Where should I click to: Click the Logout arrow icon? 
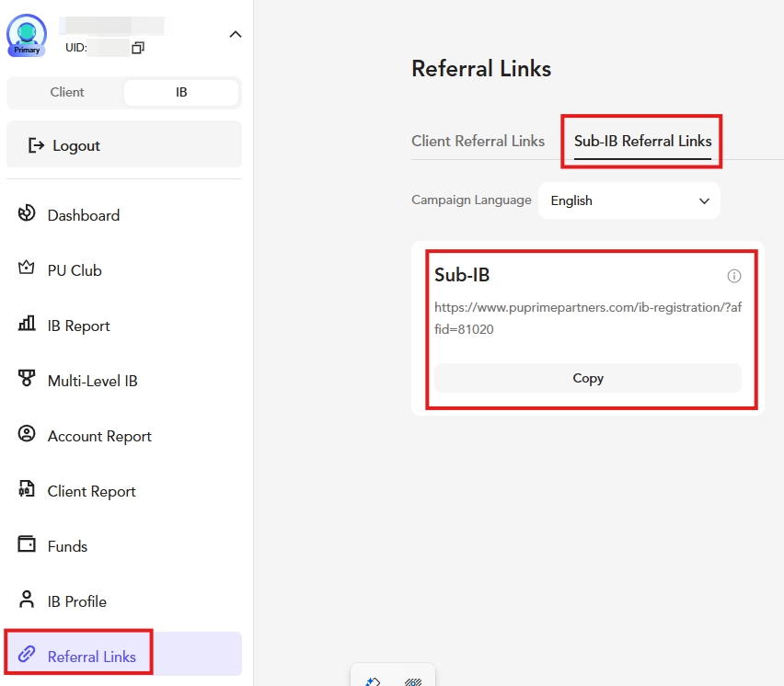click(36, 145)
